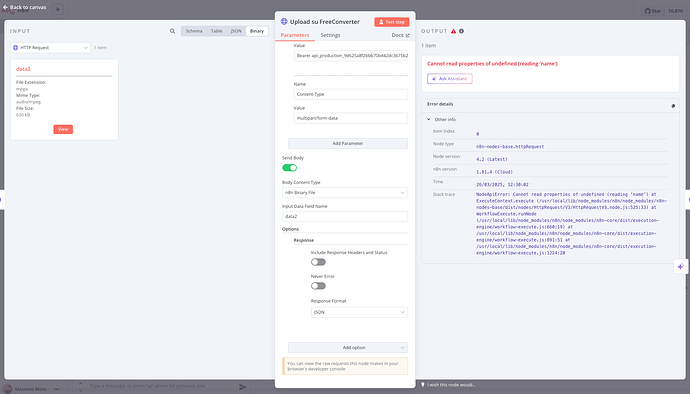690x394 pixels.
Task: Click the Back to canvas arrow
Action: (x=5, y=7)
